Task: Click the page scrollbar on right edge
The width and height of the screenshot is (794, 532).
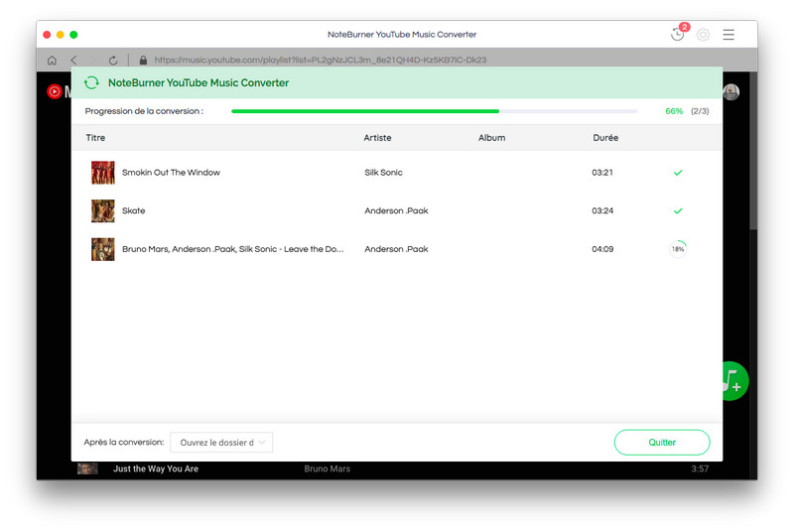Action: pos(753,152)
